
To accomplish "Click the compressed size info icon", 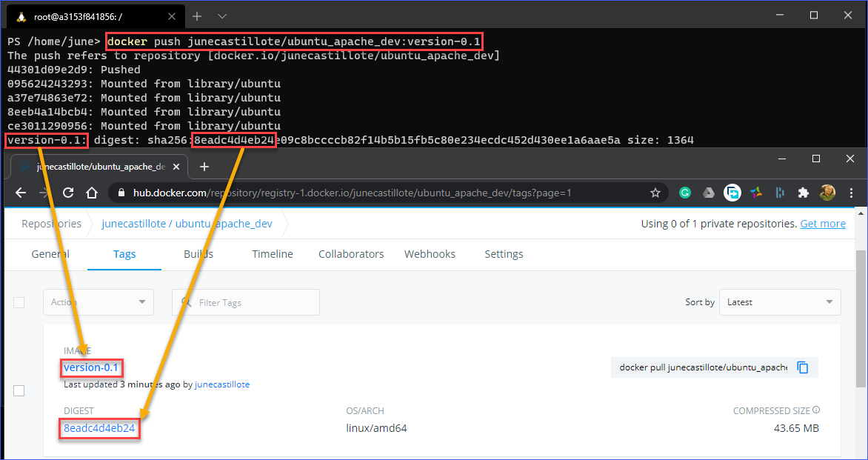I will point(816,410).
